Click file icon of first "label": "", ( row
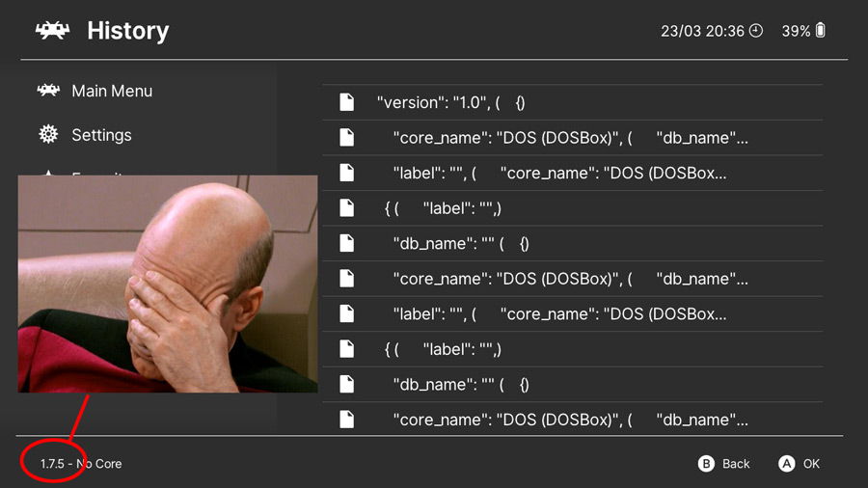Viewport: 868px width, 488px height. (x=347, y=173)
